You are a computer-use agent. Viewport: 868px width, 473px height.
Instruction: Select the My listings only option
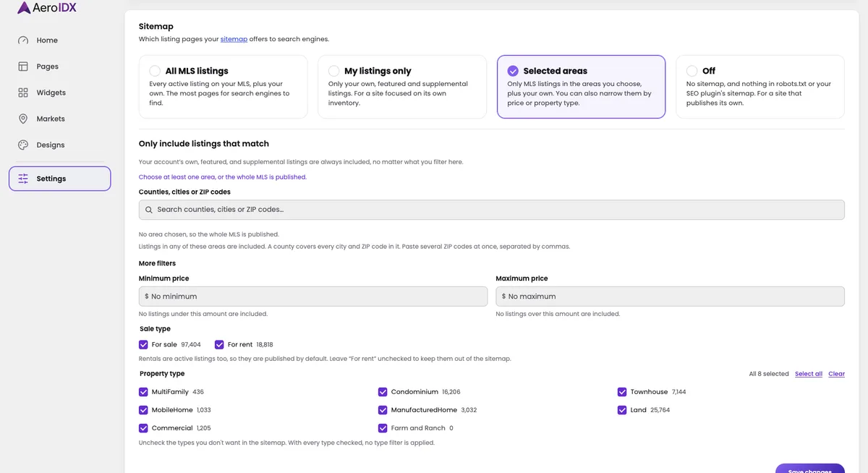402,87
